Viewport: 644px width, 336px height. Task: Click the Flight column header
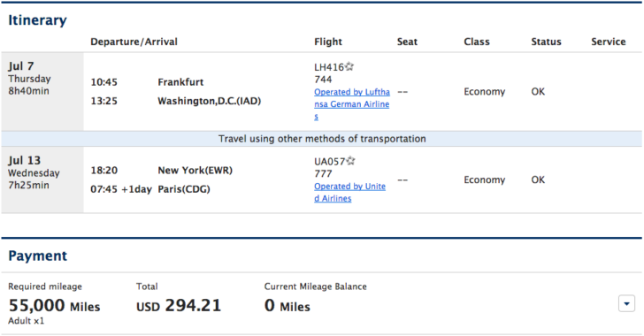[328, 42]
